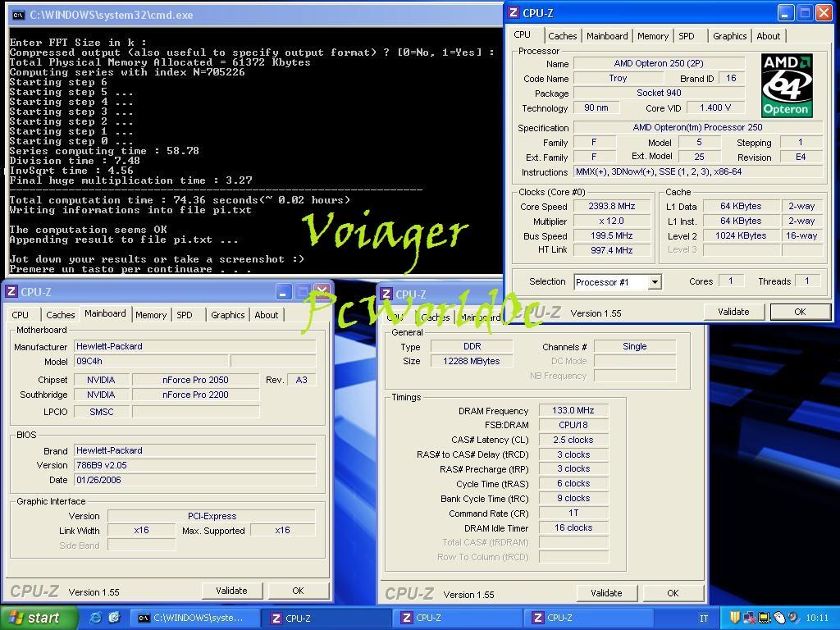
Task: Click the BIOS Date value '01/26/2006'
Action: click(x=195, y=480)
